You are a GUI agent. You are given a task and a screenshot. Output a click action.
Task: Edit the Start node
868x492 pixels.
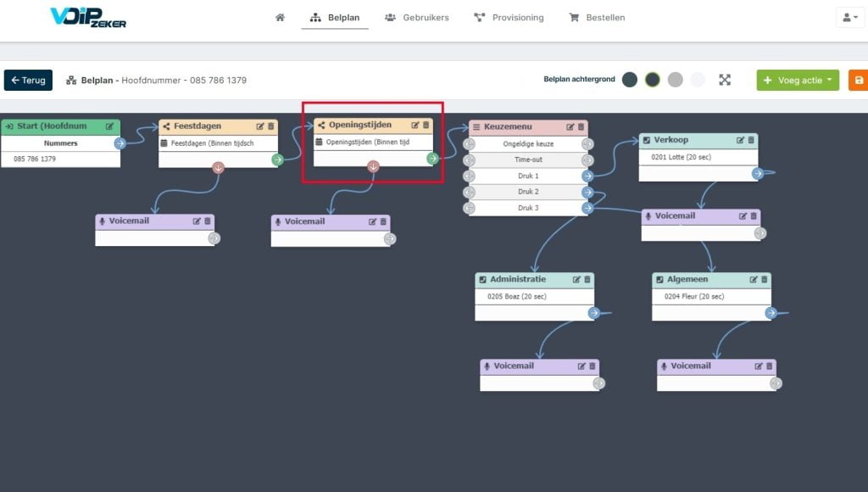109,126
